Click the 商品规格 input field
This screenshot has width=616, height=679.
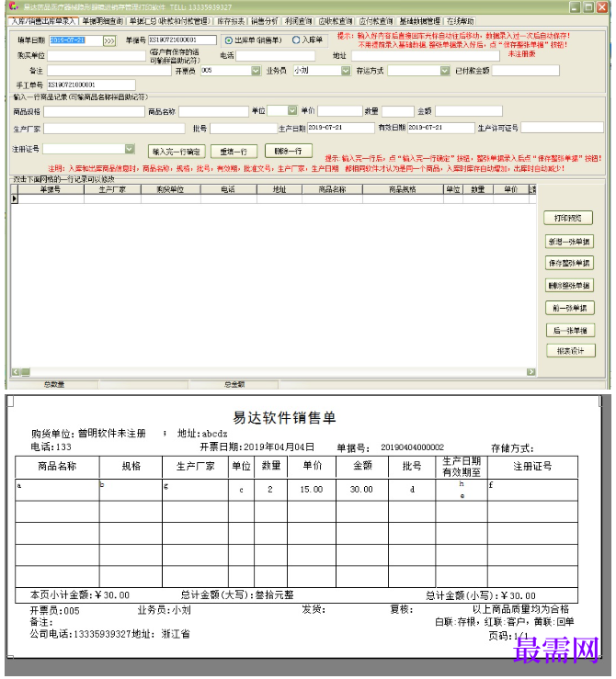[94, 112]
